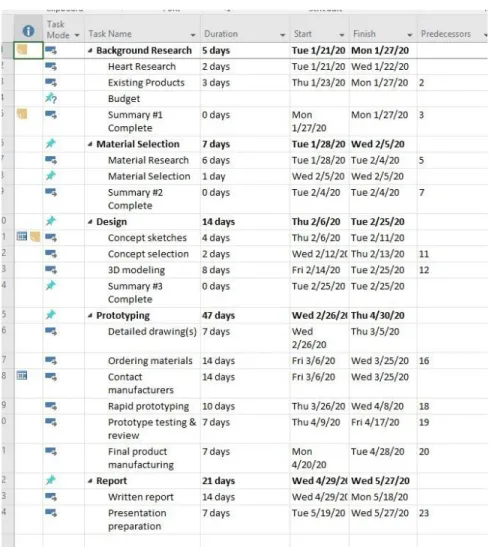Collapse the Prototyping summary task

90,315
